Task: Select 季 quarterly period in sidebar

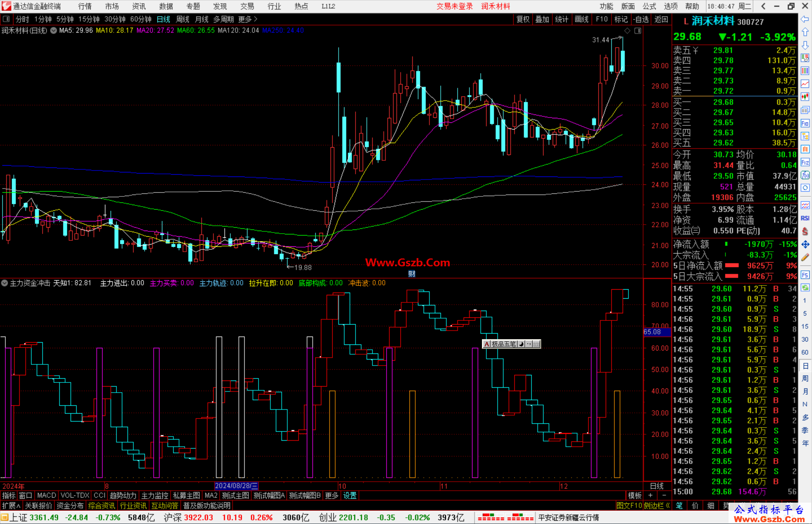Action: click(x=804, y=430)
